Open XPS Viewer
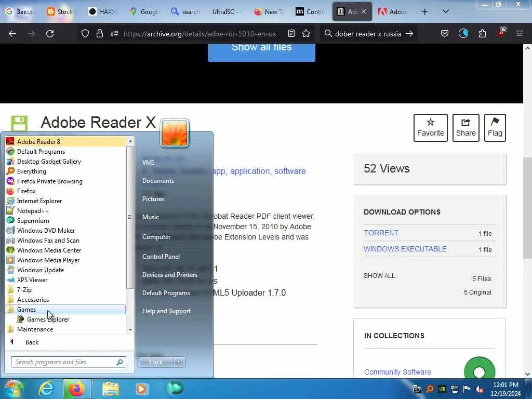The height and width of the screenshot is (399, 532). pos(65,280)
